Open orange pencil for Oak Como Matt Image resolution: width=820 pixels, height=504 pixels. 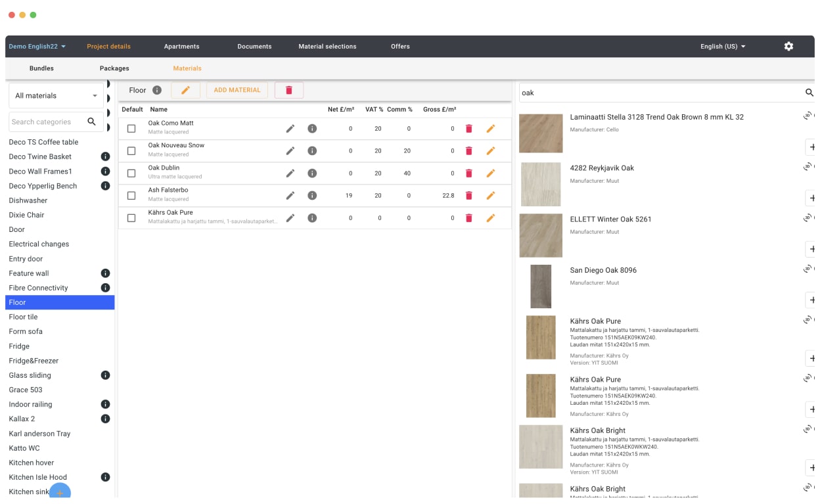click(490, 129)
